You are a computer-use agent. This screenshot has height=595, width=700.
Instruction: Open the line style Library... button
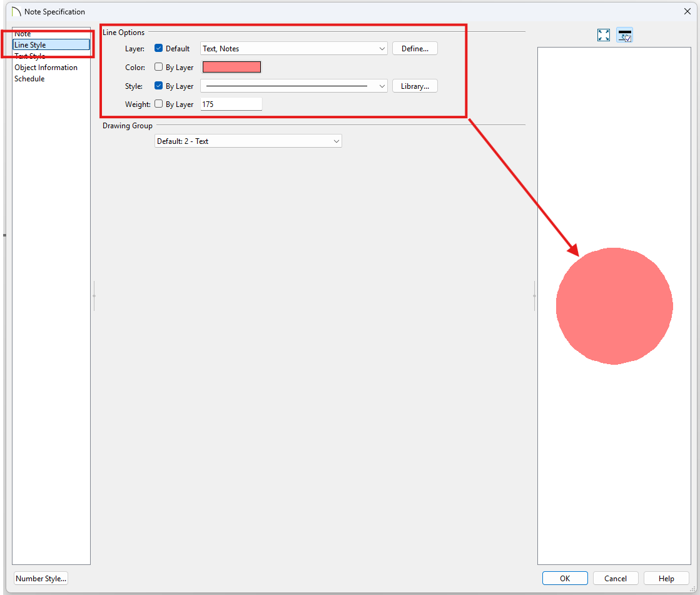(x=414, y=86)
